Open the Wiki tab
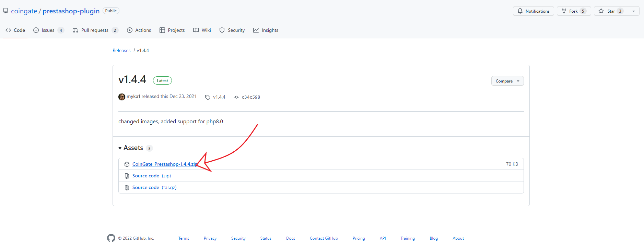The height and width of the screenshot is (251, 644). pos(202,30)
